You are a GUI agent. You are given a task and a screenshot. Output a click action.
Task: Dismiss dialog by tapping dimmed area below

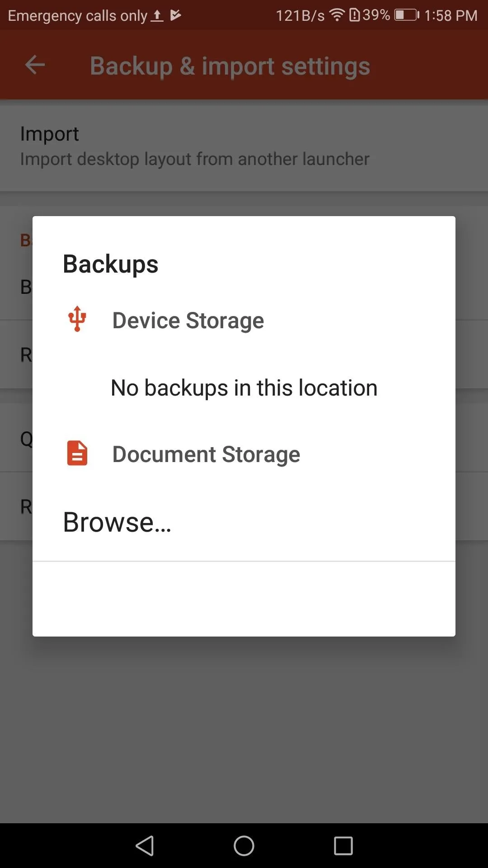tap(244, 728)
